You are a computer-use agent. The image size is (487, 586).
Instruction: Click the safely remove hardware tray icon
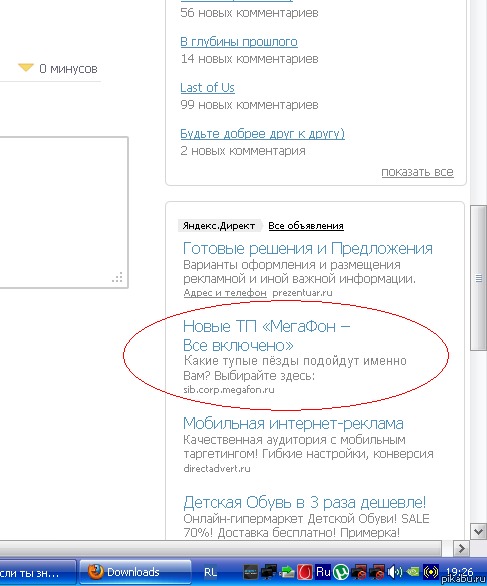pos(287,572)
